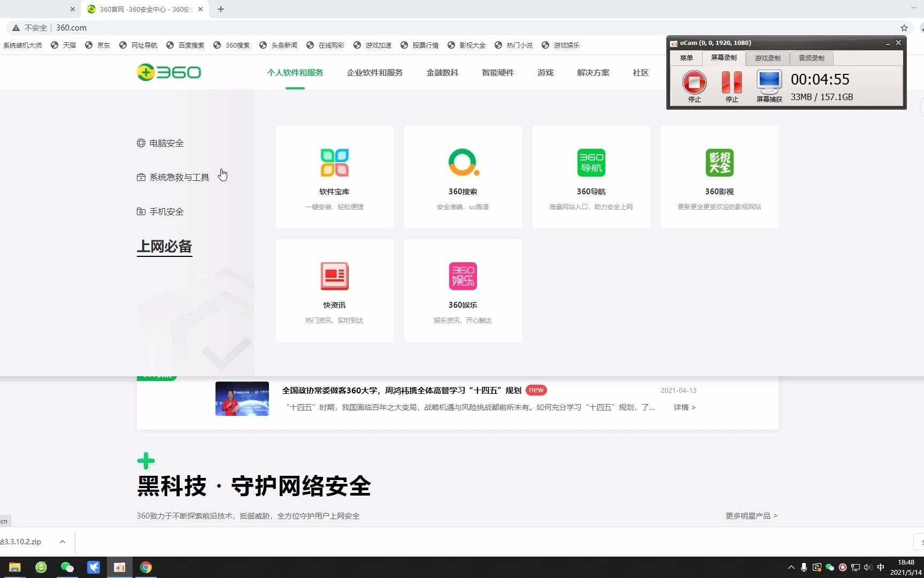Open the 头条新闻 bookmark
The image size is (924, 578).
pyautogui.click(x=279, y=45)
